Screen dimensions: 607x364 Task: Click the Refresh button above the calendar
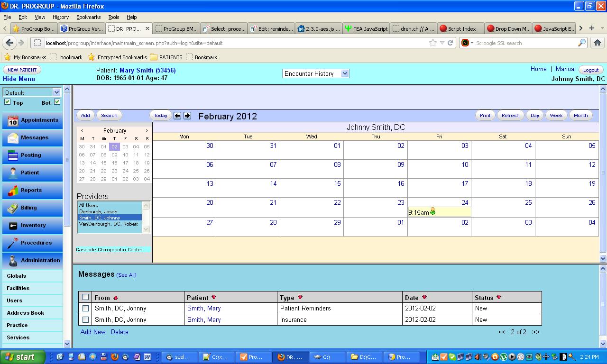point(510,115)
